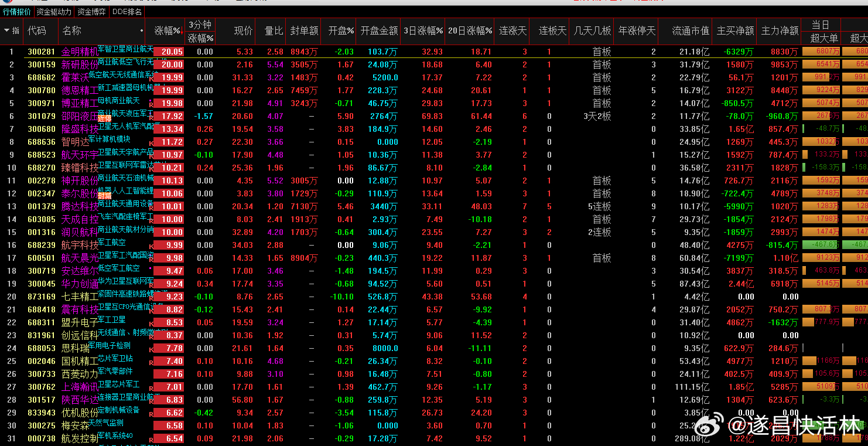868x446 pixels.
Task: Select stock 华力创通 name
Action: coord(80,284)
